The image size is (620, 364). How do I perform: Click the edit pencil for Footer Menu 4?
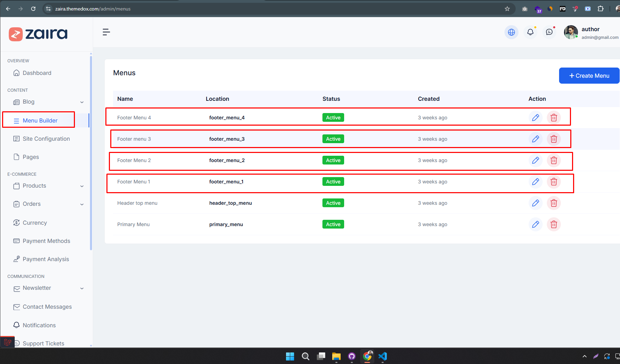pyautogui.click(x=535, y=118)
